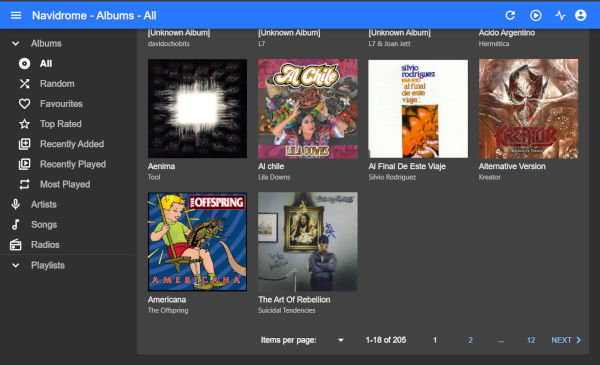Click the davidochobits artist link

[x=169, y=44]
